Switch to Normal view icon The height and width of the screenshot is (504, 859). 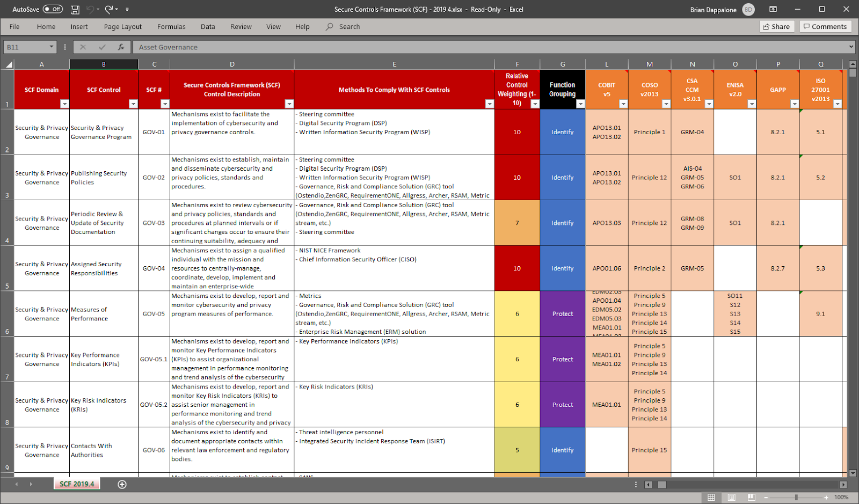711,498
